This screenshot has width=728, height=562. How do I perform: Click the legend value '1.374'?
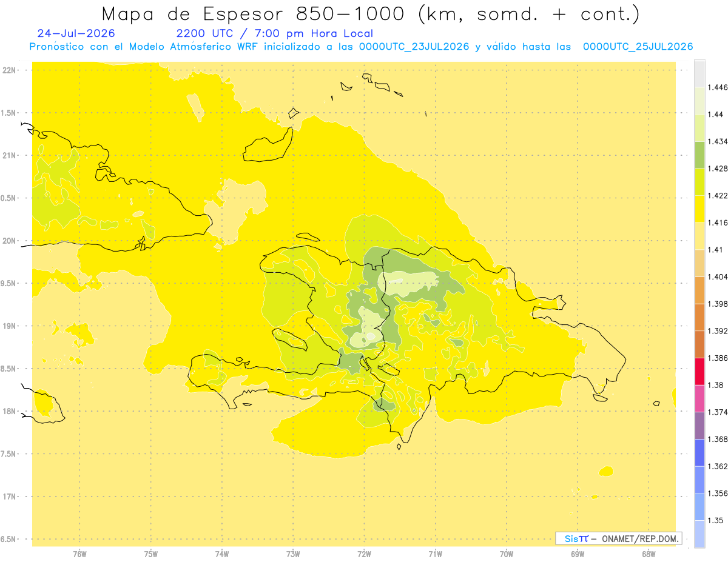718,412
